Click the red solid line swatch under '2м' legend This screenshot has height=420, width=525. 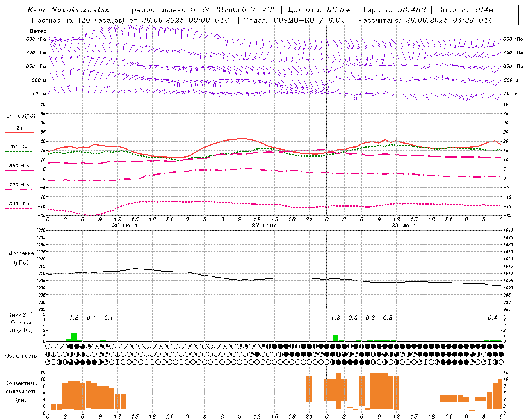point(19,133)
